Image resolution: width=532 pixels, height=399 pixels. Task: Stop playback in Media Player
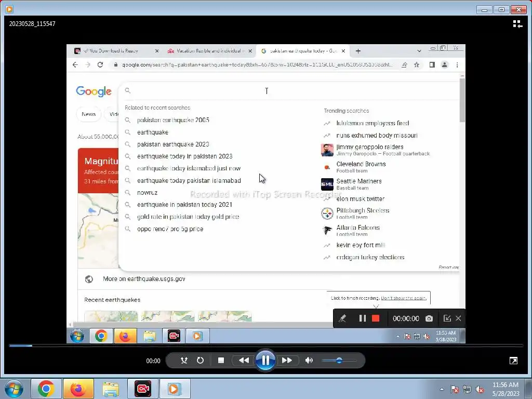[x=221, y=361]
